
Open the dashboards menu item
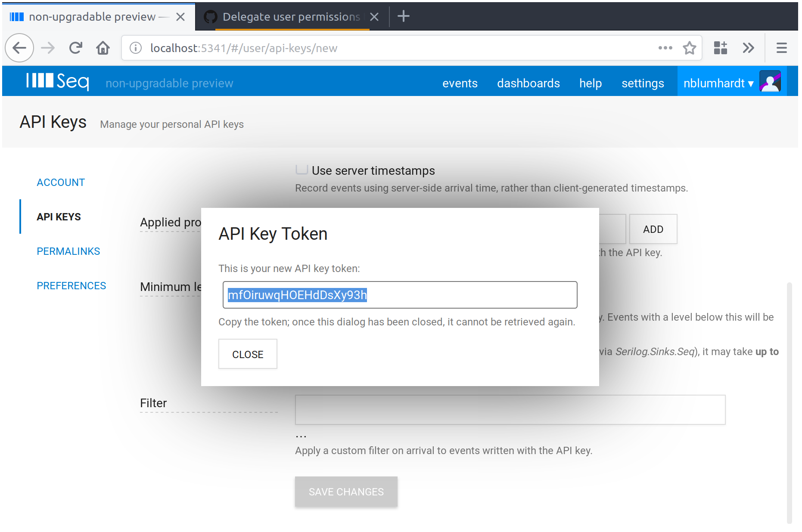coord(528,83)
